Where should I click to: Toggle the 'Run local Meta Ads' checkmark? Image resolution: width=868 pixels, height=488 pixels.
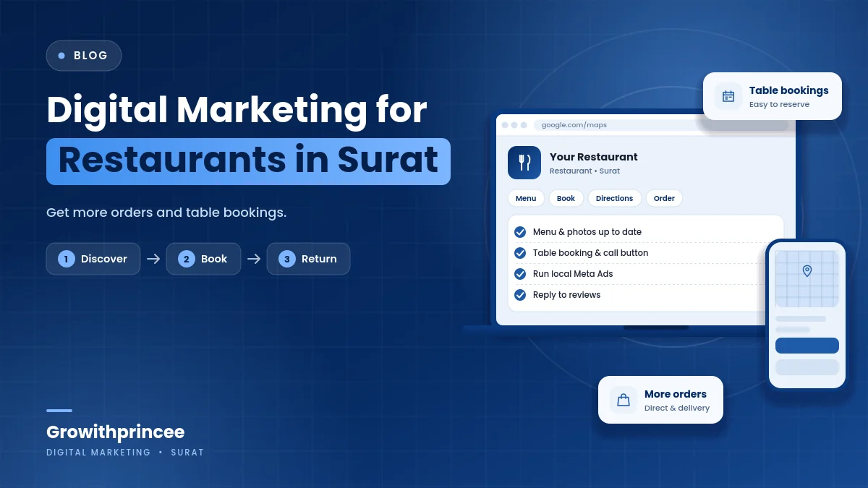click(520, 274)
